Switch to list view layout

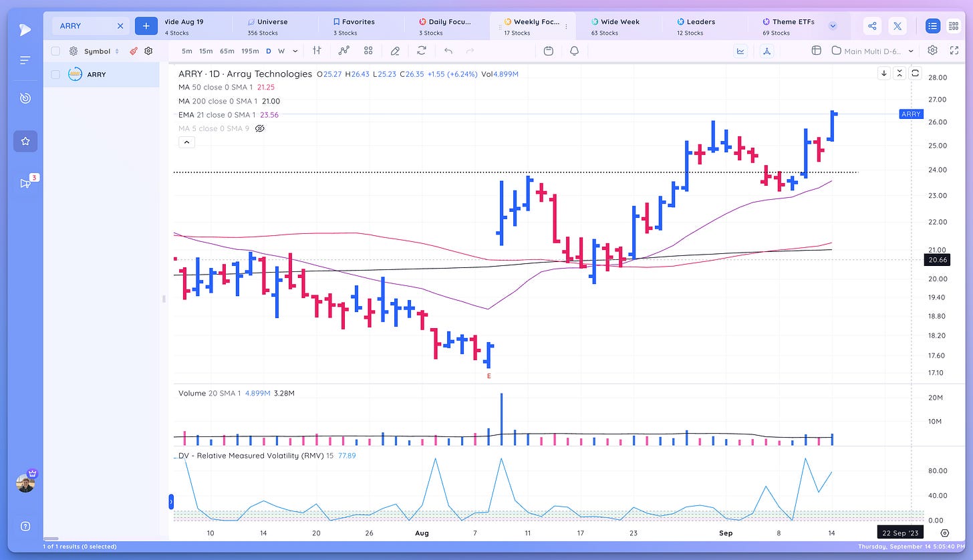pyautogui.click(x=933, y=26)
